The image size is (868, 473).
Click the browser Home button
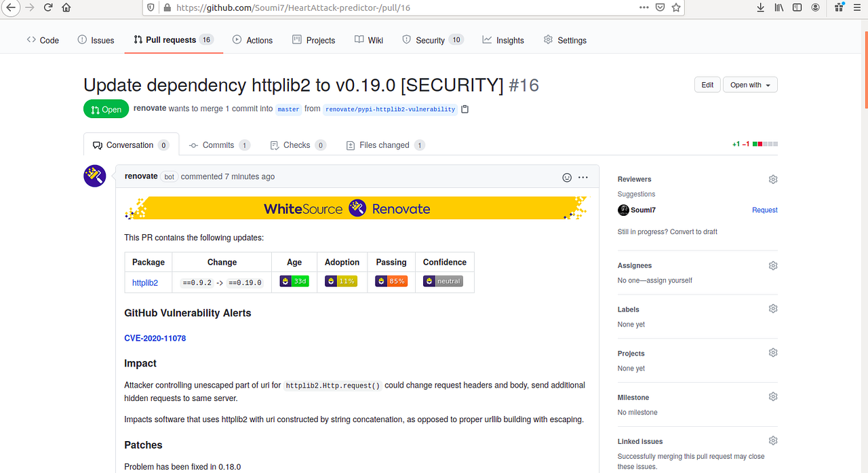pos(64,7)
